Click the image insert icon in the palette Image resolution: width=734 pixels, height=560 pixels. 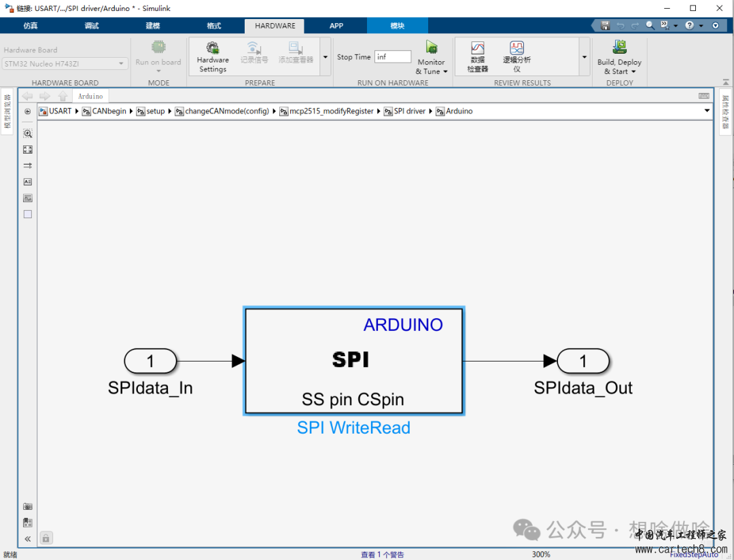[x=28, y=198]
